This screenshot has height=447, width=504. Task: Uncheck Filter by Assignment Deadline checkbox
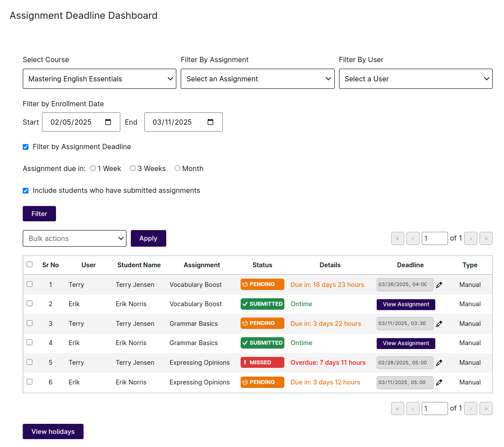(x=26, y=147)
